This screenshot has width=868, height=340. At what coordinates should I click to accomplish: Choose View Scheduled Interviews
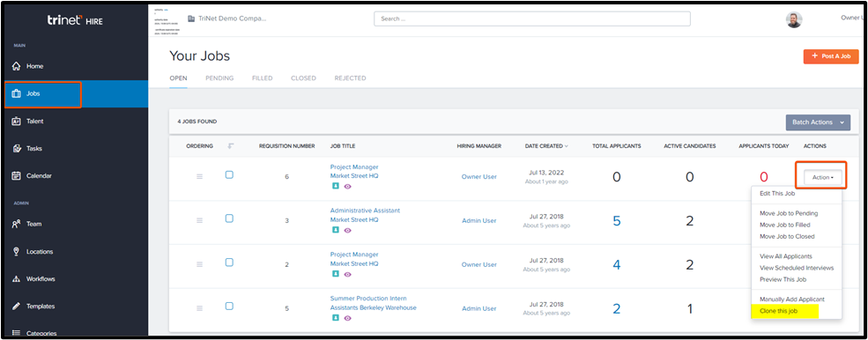tap(796, 268)
